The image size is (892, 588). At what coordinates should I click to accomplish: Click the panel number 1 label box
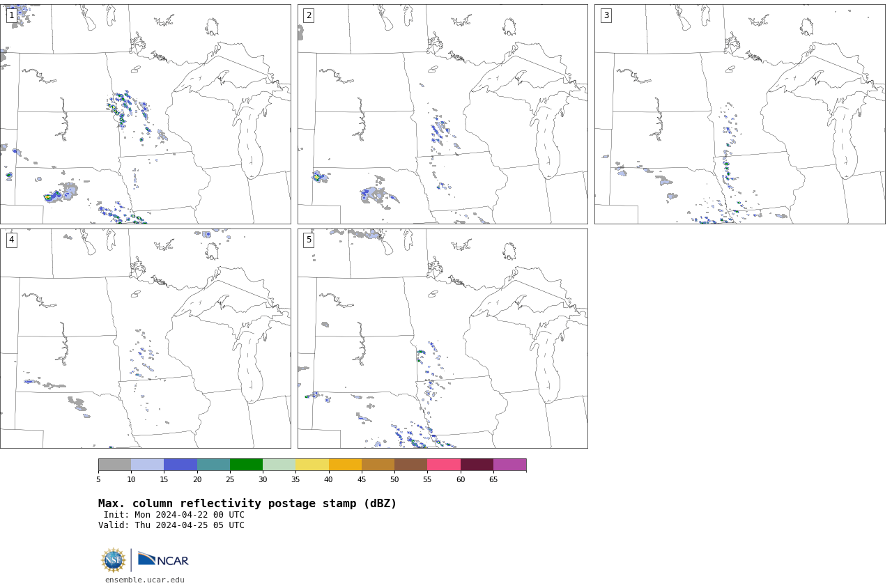12,15
